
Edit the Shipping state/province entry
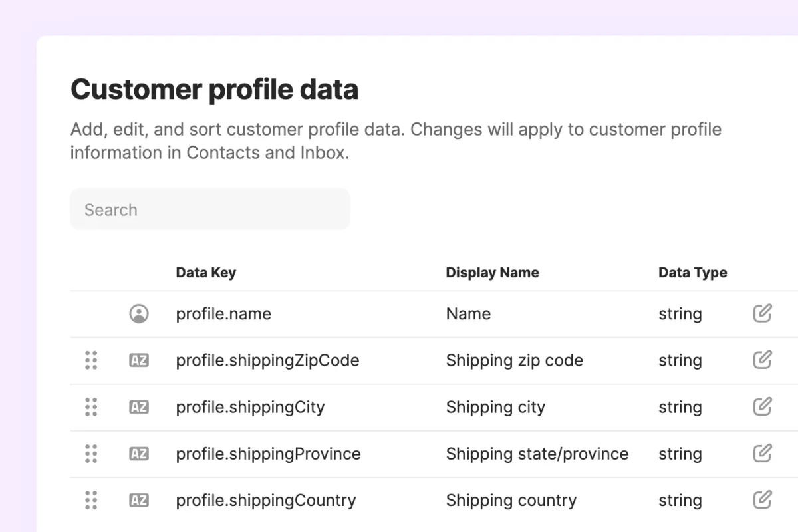tap(762, 454)
